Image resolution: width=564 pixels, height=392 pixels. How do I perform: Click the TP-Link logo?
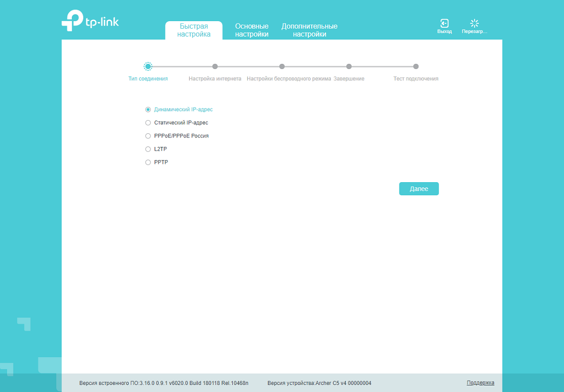(90, 21)
